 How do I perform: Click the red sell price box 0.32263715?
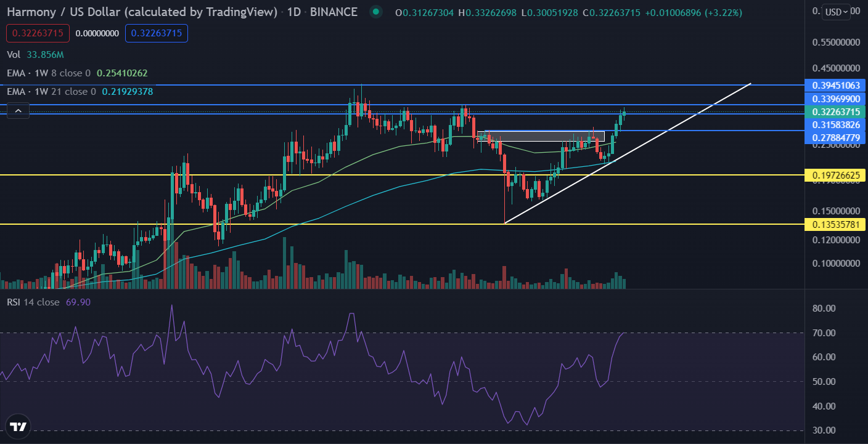tap(38, 33)
